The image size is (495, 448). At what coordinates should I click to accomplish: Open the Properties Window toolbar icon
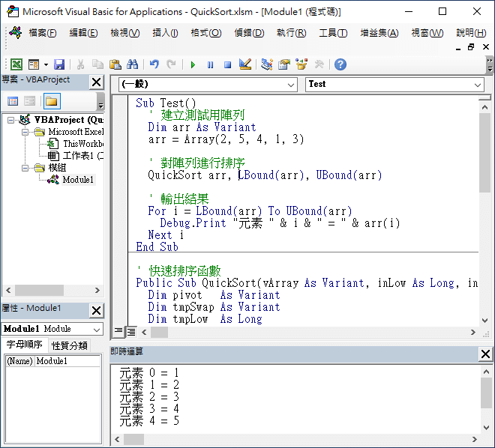tap(284, 64)
